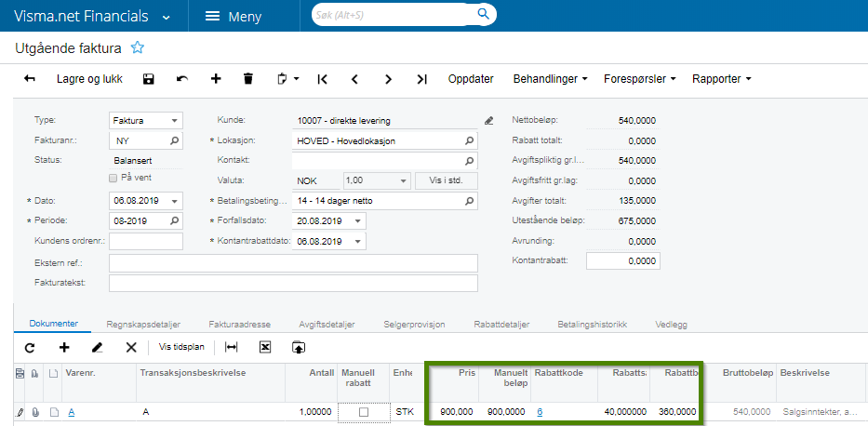The image size is (868, 426).
Task: Switch to Rabattdetaljer tab
Action: pyautogui.click(x=502, y=325)
